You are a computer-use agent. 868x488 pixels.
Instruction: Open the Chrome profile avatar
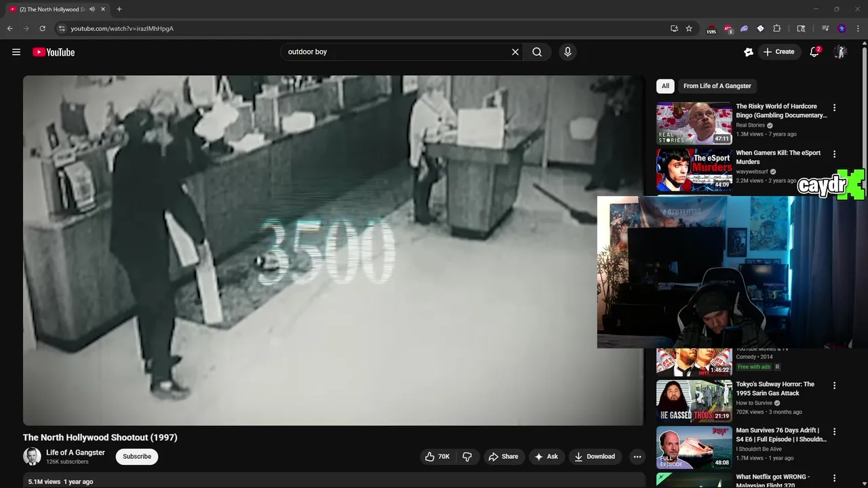(842, 28)
